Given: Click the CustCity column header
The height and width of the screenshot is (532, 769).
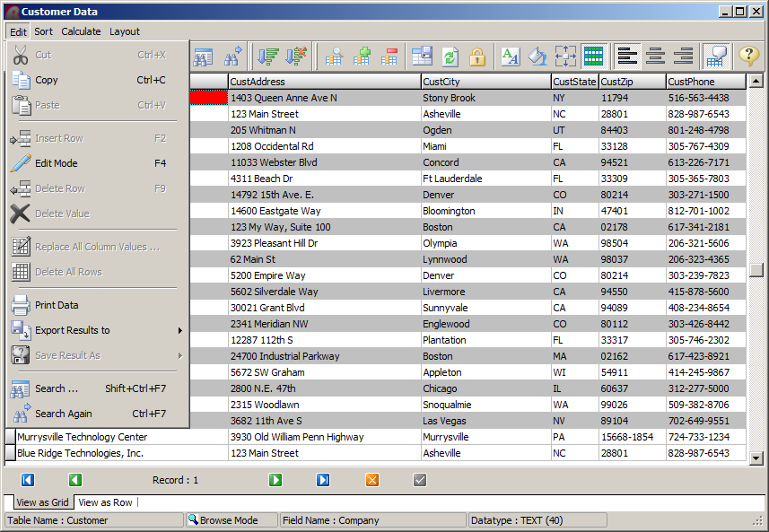Looking at the screenshot, I should pos(485,82).
